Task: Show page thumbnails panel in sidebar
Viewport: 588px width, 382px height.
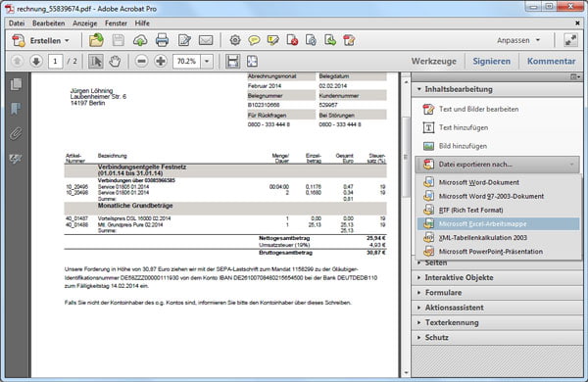Action: tap(16, 84)
